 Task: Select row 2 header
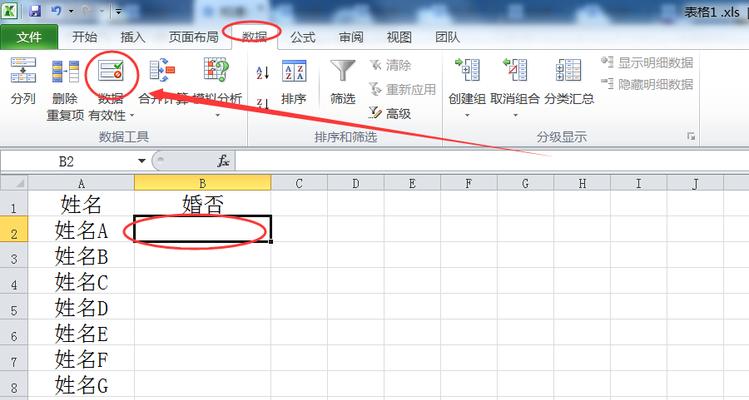tap(14, 230)
